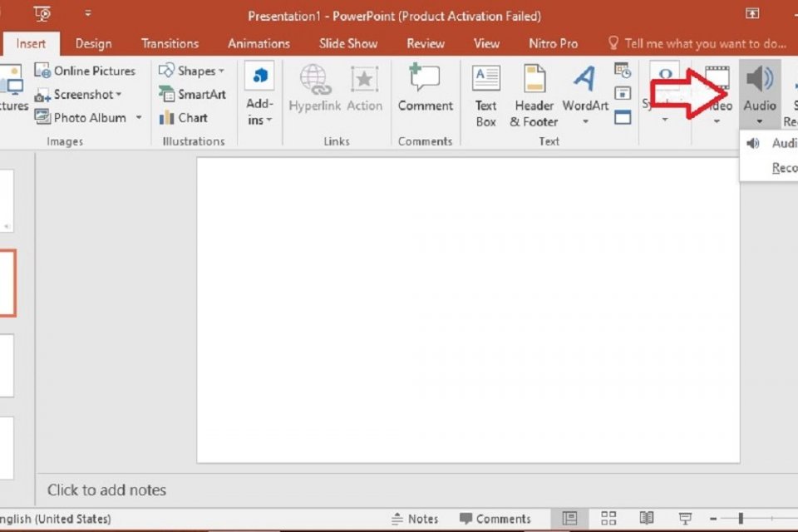The width and height of the screenshot is (798, 532).
Task: Open Ribbon Display Options button
Action: 752,14
